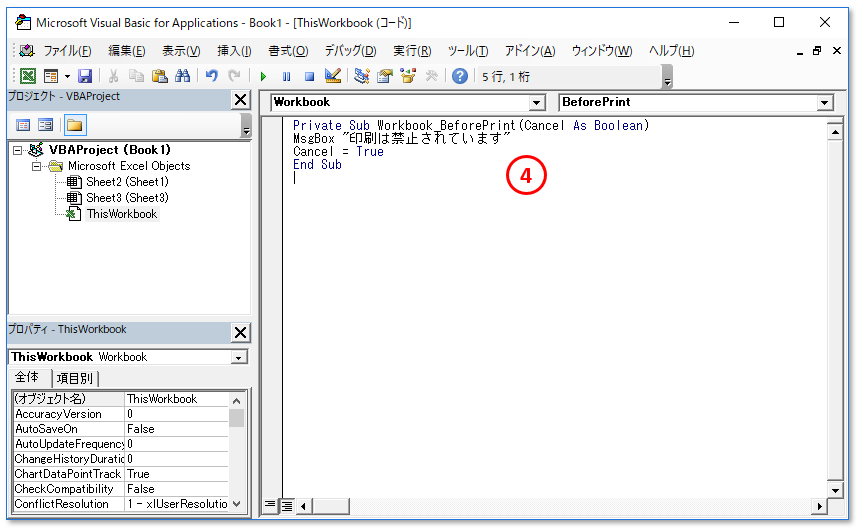Open the 編集(E) menu
The height and width of the screenshot is (529, 859).
coord(127,51)
